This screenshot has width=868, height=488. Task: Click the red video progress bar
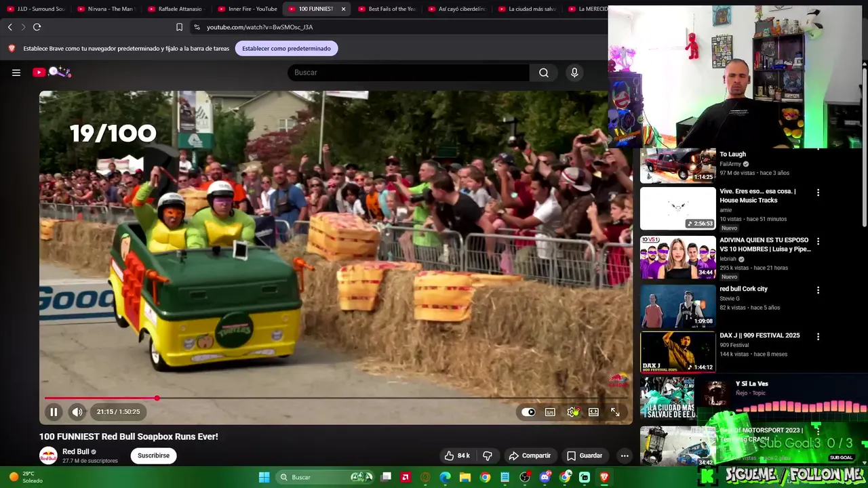(101, 398)
